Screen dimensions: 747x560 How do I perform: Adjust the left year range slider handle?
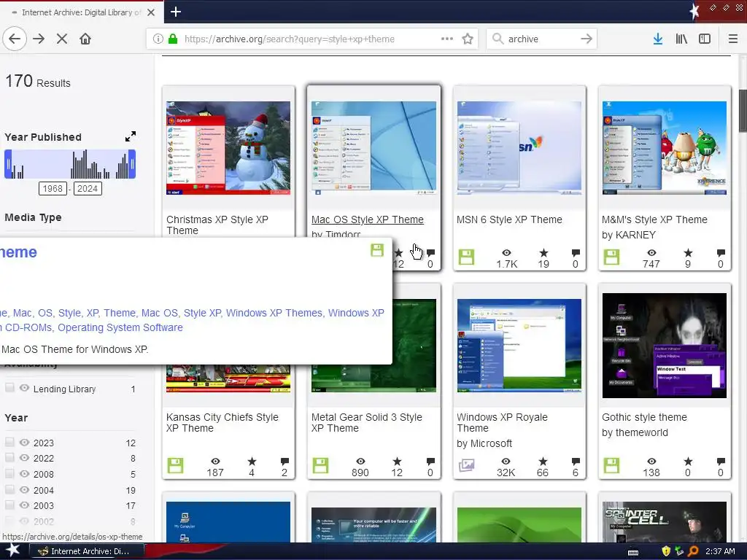[x=8, y=164]
